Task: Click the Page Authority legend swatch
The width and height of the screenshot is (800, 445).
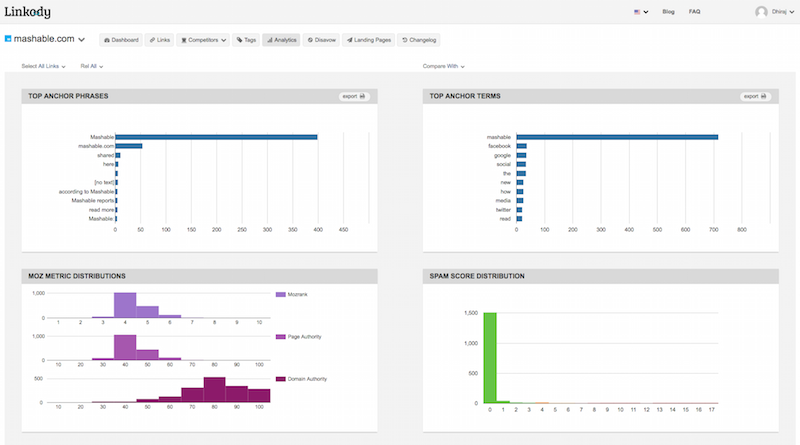Action: pos(281,337)
